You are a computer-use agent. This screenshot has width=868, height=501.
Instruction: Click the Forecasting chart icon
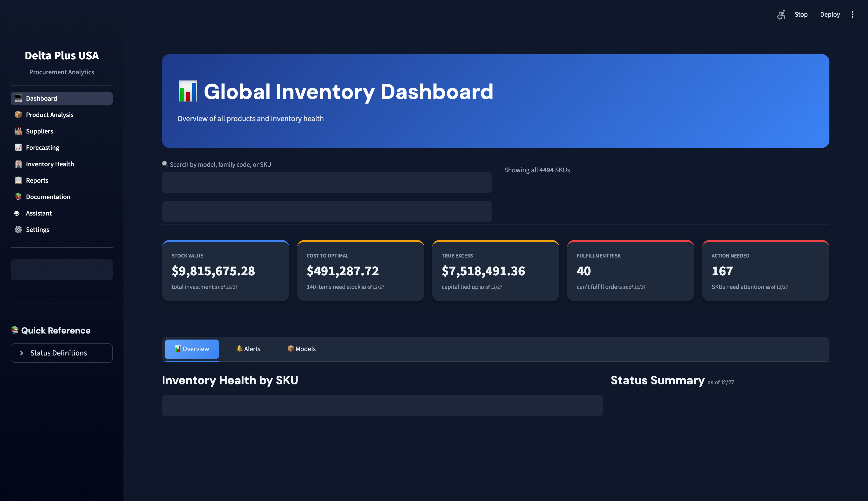tap(18, 147)
